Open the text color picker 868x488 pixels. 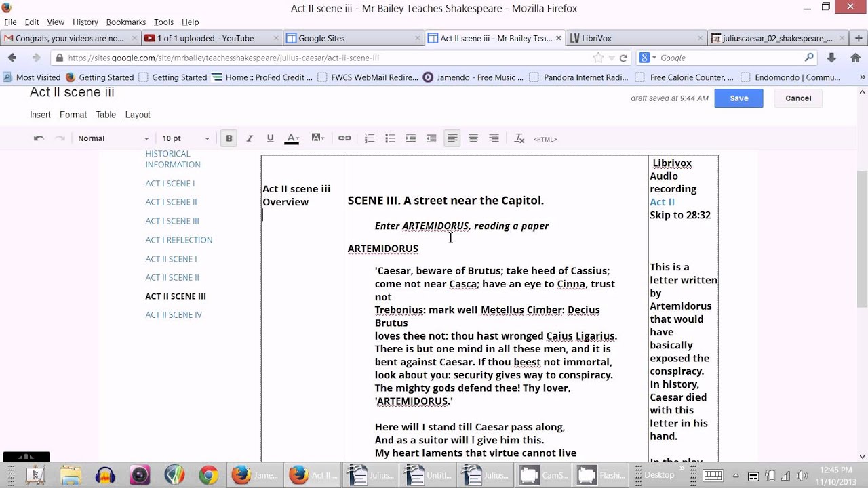coord(292,138)
